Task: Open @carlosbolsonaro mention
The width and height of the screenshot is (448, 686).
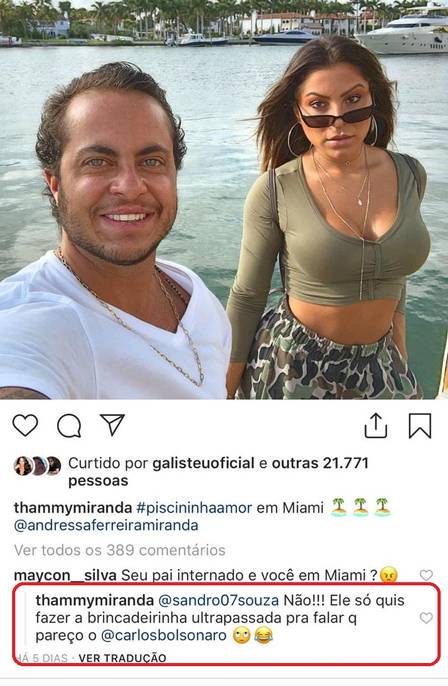Action: click(164, 635)
